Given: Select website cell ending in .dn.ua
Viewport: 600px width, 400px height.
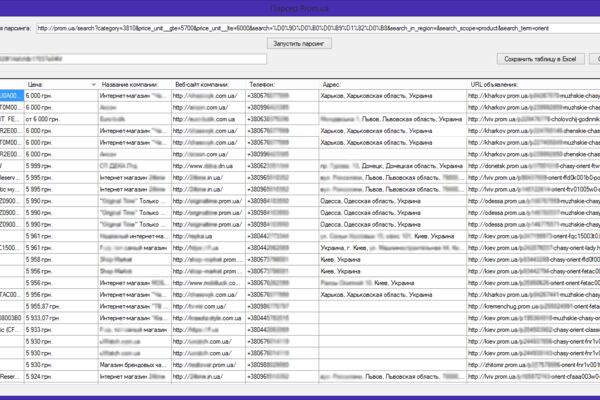Looking at the screenshot, I should coord(208,166).
